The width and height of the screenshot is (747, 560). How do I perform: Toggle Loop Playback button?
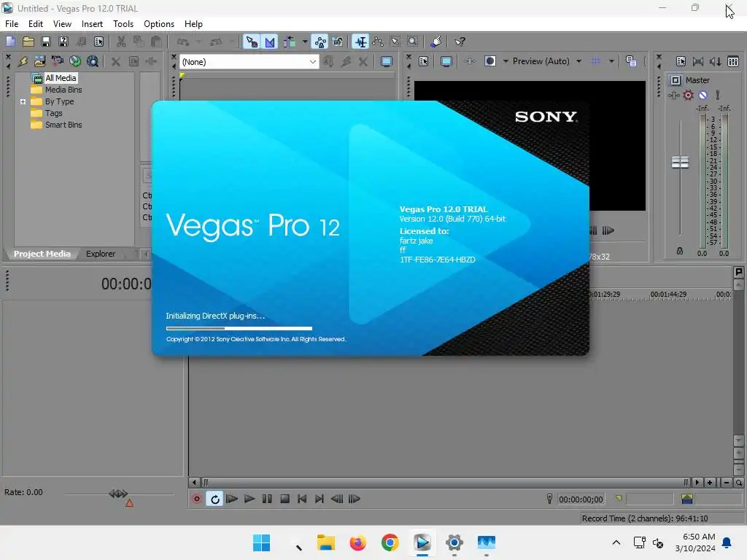click(215, 499)
